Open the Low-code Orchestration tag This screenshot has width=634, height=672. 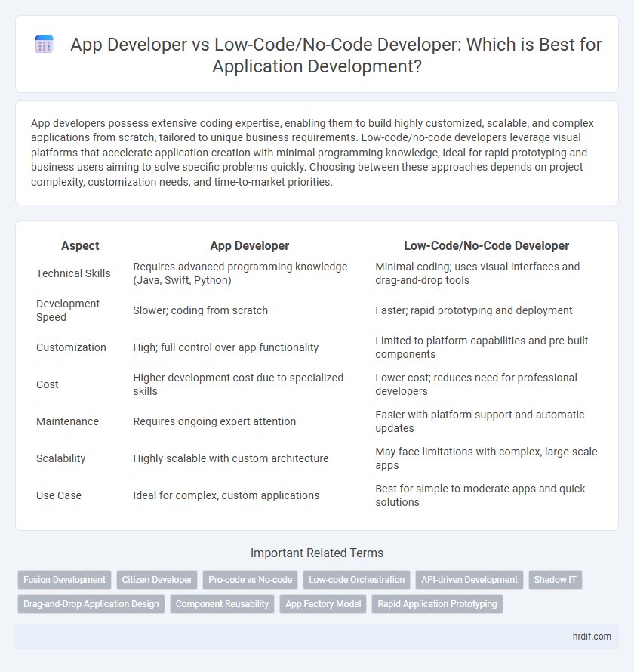[x=356, y=579]
